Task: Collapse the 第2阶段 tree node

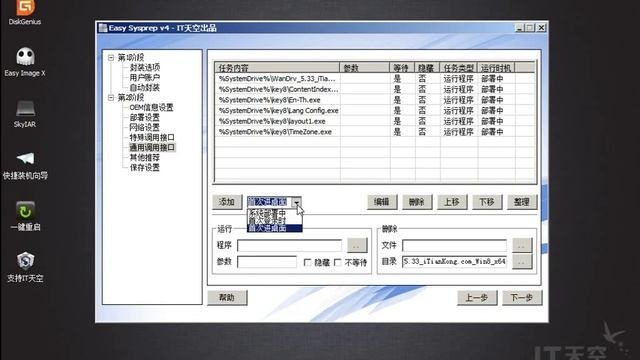Action: pos(111,98)
